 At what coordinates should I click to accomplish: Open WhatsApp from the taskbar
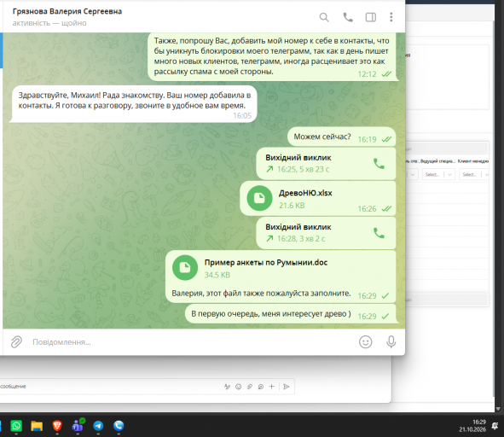click(16, 426)
